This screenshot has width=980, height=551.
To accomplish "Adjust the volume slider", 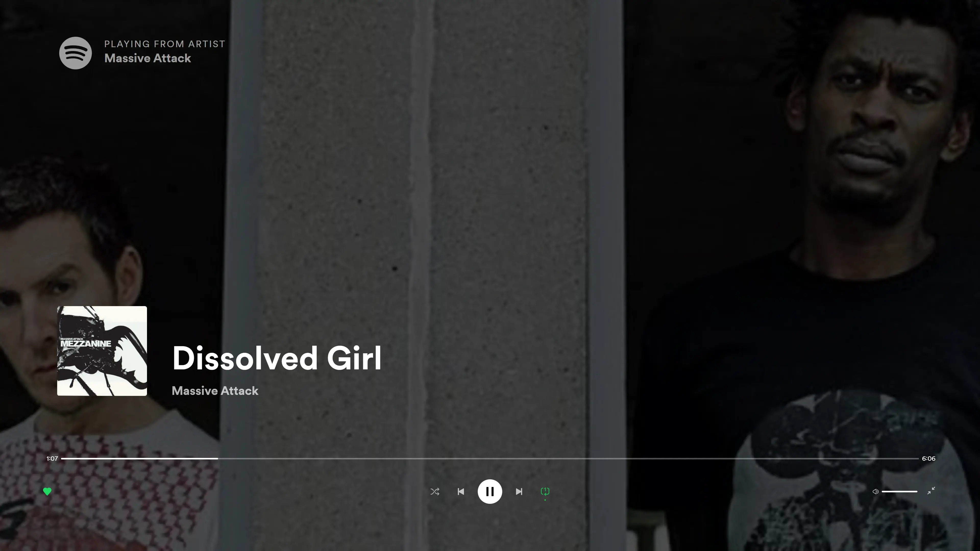I will (899, 492).
